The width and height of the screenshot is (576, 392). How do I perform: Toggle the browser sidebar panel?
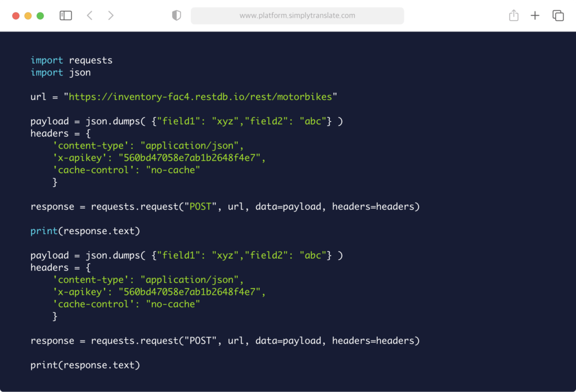click(x=65, y=15)
